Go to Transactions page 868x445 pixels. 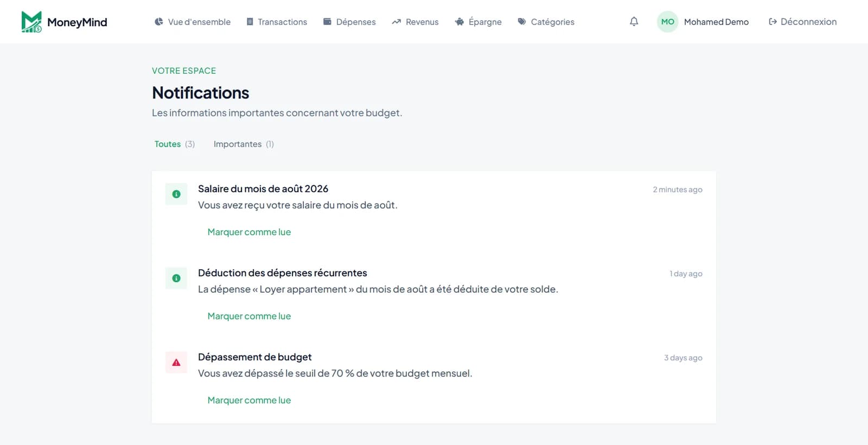[x=277, y=22]
